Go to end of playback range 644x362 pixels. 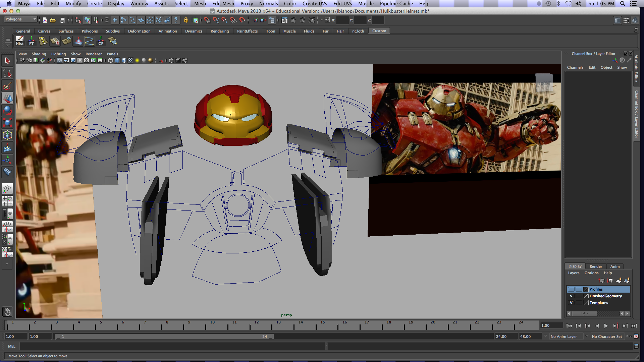point(634,326)
